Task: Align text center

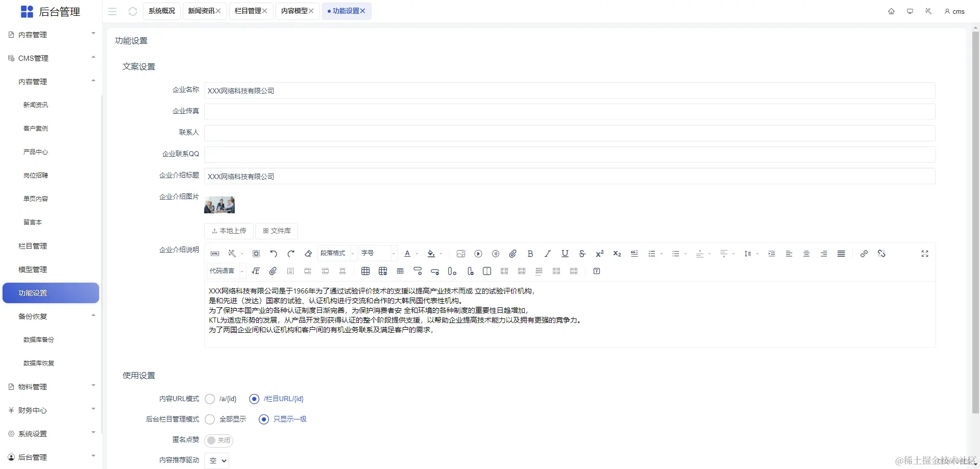Action: [x=806, y=254]
